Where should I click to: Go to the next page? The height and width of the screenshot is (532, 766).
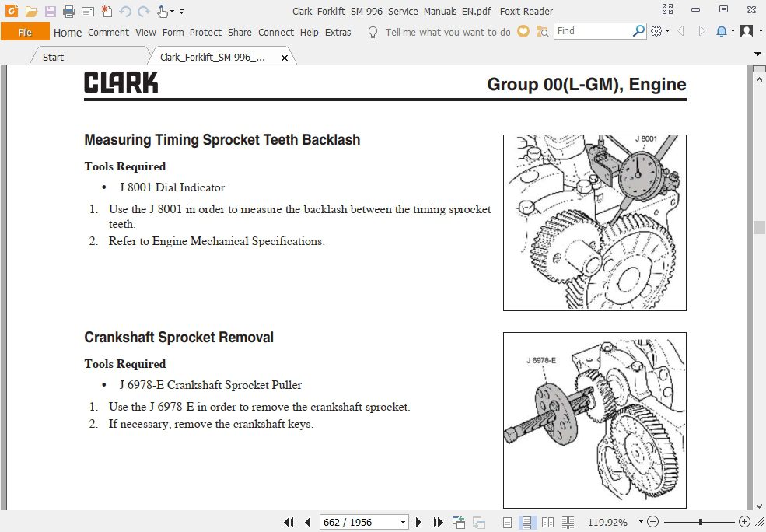(x=418, y=522)
